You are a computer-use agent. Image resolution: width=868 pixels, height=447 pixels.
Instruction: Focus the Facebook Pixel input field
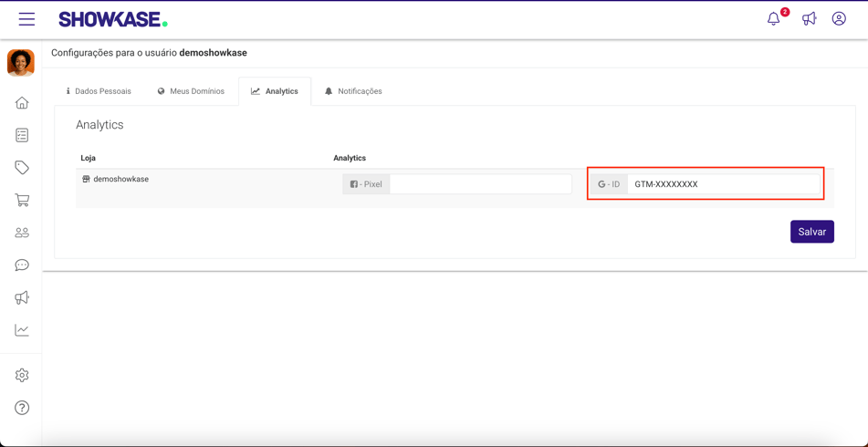click(x=480, y=184)
